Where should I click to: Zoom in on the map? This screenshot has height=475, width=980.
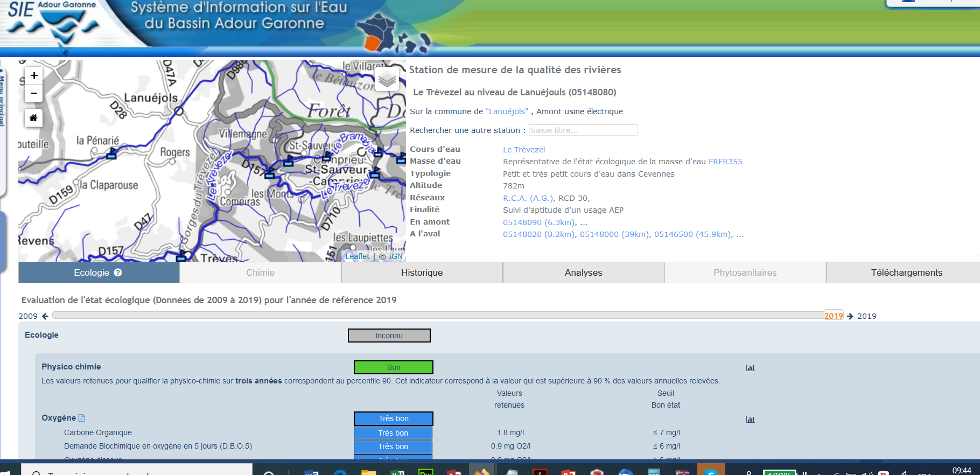(x=33, y=75)
